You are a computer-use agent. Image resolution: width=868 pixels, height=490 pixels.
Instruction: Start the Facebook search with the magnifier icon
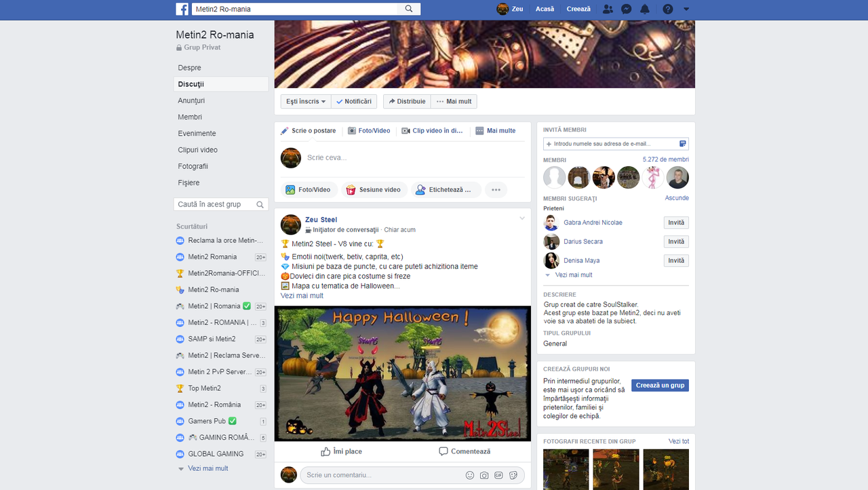408,9
